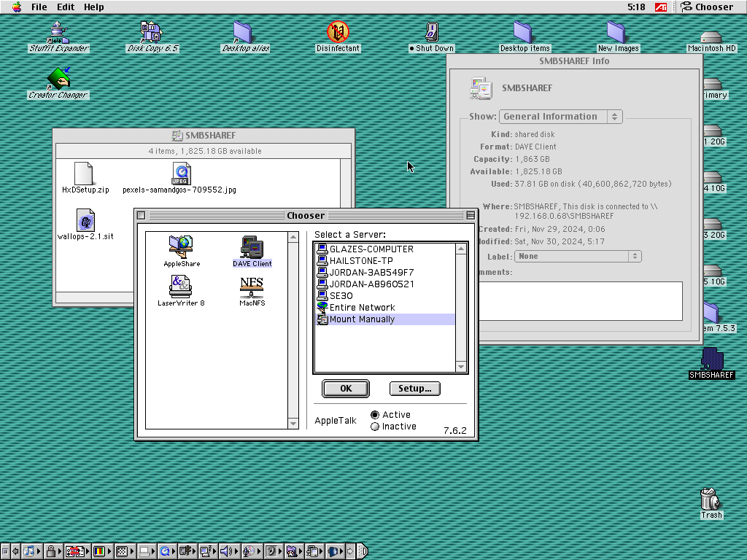747x560 pixels.
Task: Click the Setup... button in Chooser
Action: pos(415,389)
